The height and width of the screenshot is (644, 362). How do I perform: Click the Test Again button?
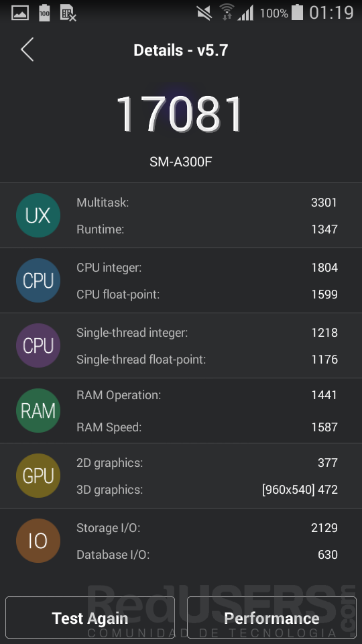90,618
